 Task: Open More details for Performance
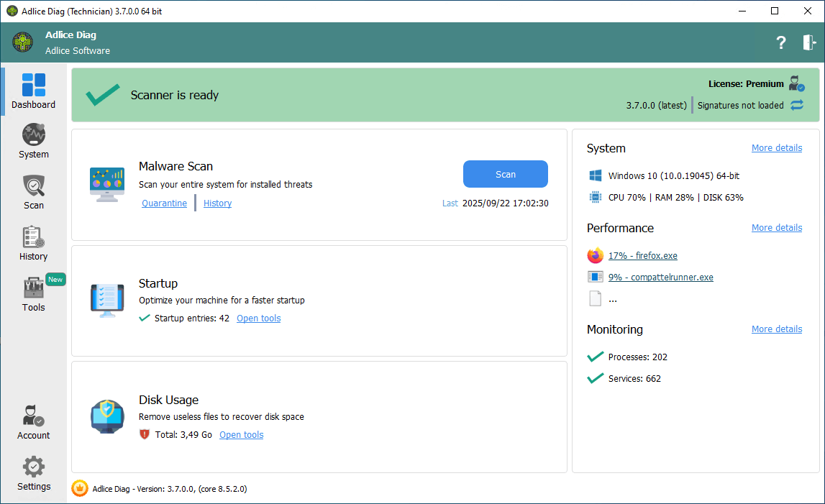(x=776, y=228)
